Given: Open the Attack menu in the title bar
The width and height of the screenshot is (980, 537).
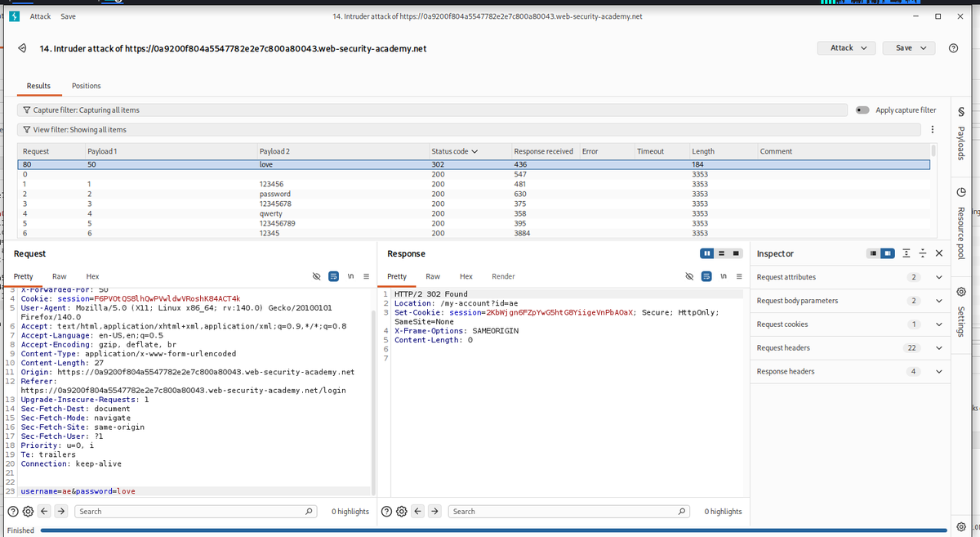Looking at the screenshot, I should (40, 16).
